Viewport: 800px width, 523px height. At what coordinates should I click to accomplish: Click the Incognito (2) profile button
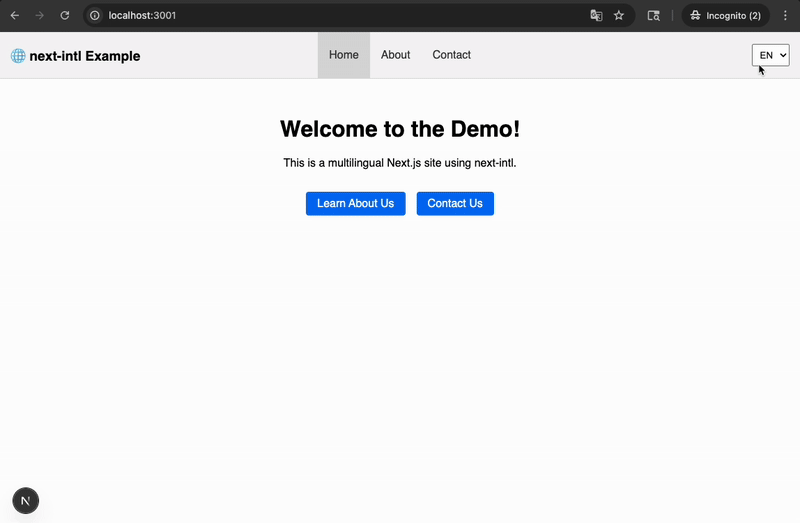[726, 15]
